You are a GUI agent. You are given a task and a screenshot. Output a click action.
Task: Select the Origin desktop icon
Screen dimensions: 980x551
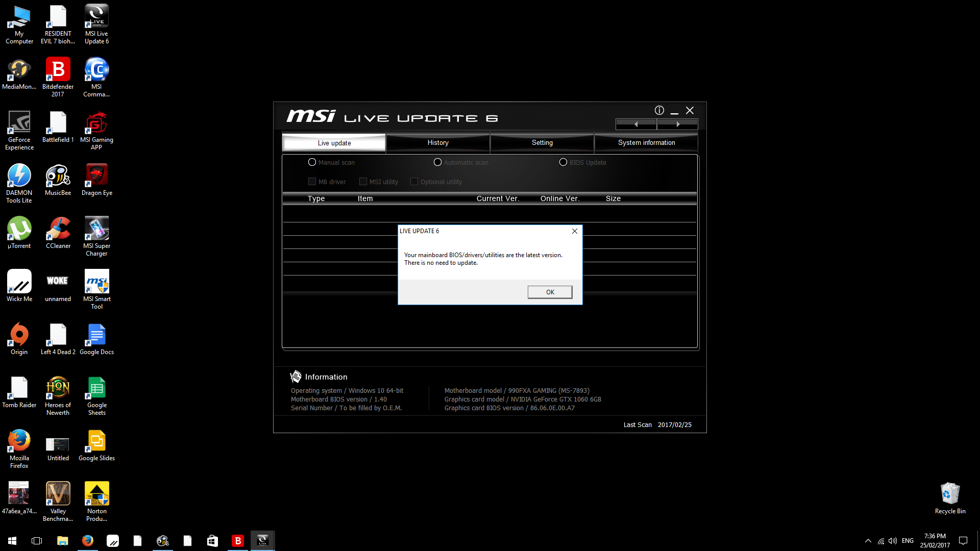(x=19, y=339)
